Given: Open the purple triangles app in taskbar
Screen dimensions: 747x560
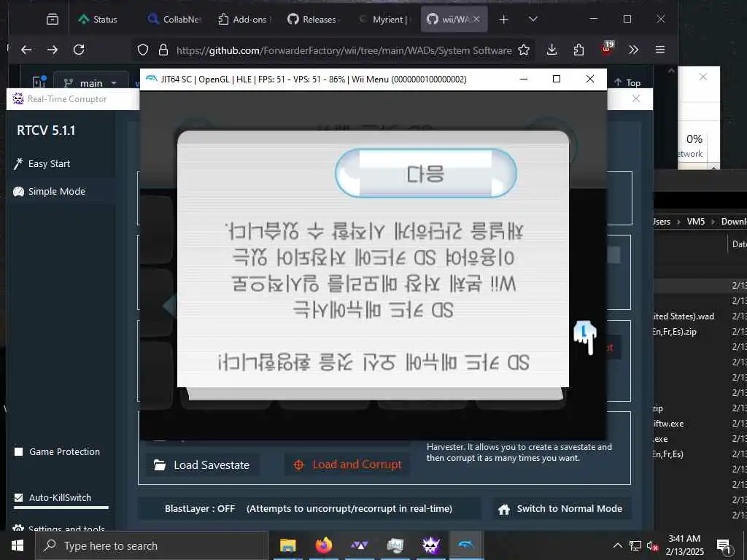Looking at the screenshot, I should tap(359, 545).
